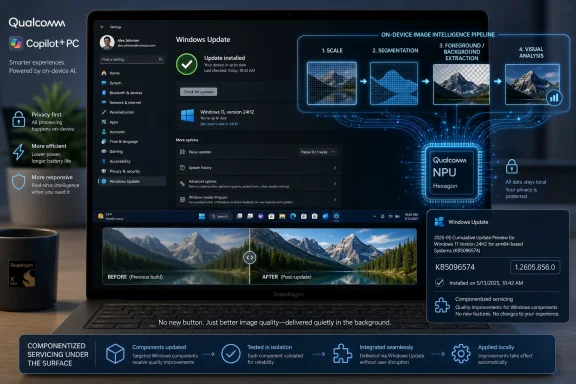
Task: Click the chart icon on Visual Analysis thumbnail
Action: click(554, 98)
